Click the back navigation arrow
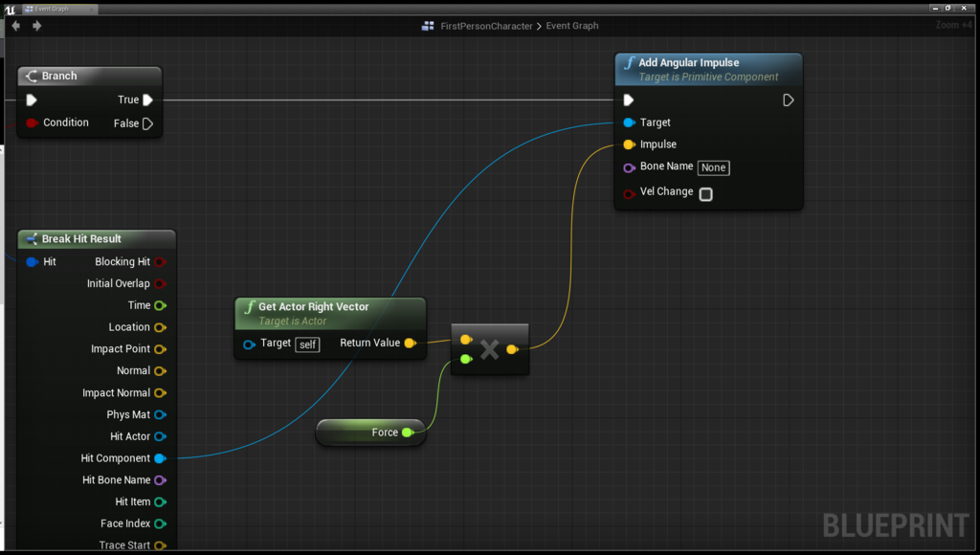Image resolution: width=980 pixels, height=555 pixels. coord(16,26)
